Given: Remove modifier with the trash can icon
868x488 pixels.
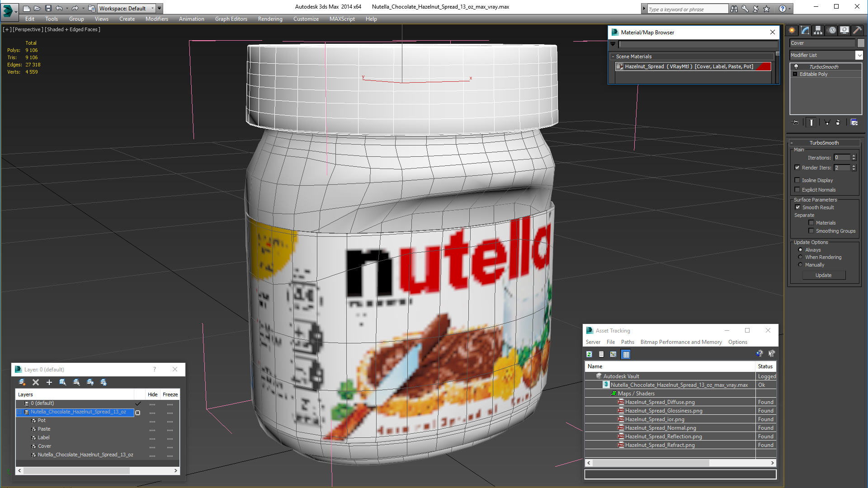Looking at the screenshot, I should (x=838, y=122).
